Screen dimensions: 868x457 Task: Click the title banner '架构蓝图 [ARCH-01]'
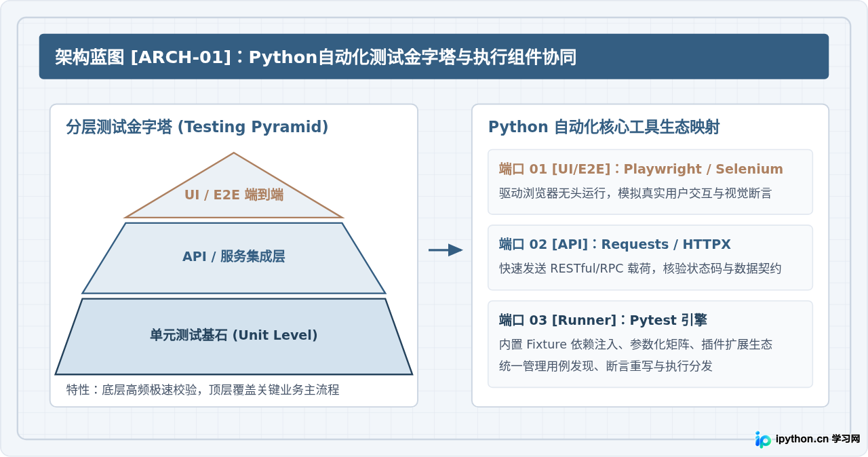coord(434,56)
